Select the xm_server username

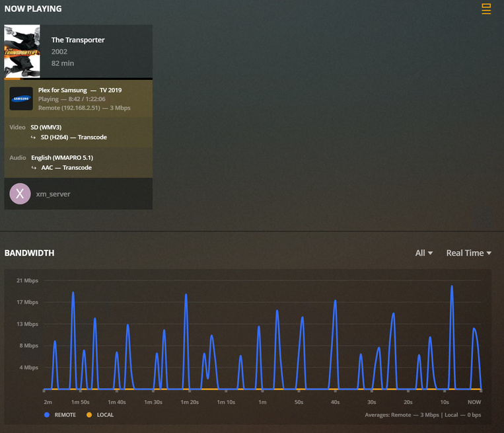(53, 194)
